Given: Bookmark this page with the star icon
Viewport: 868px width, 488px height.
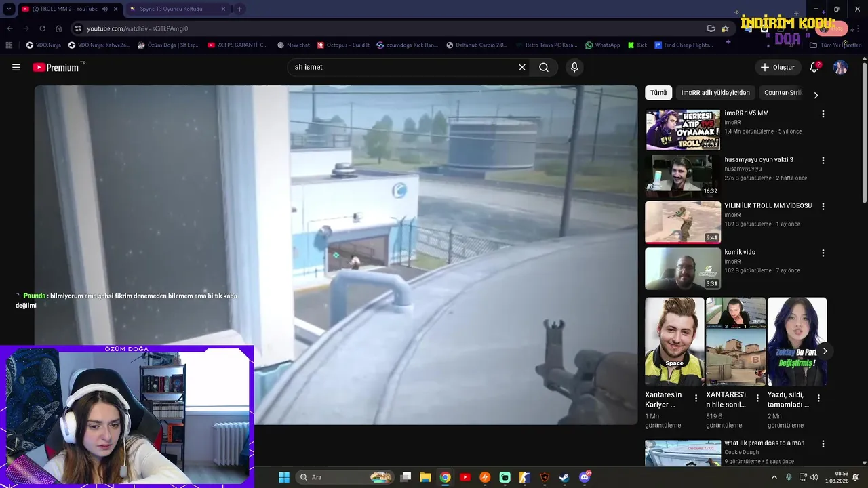Looking at the screenshot, I should (725, 28).
